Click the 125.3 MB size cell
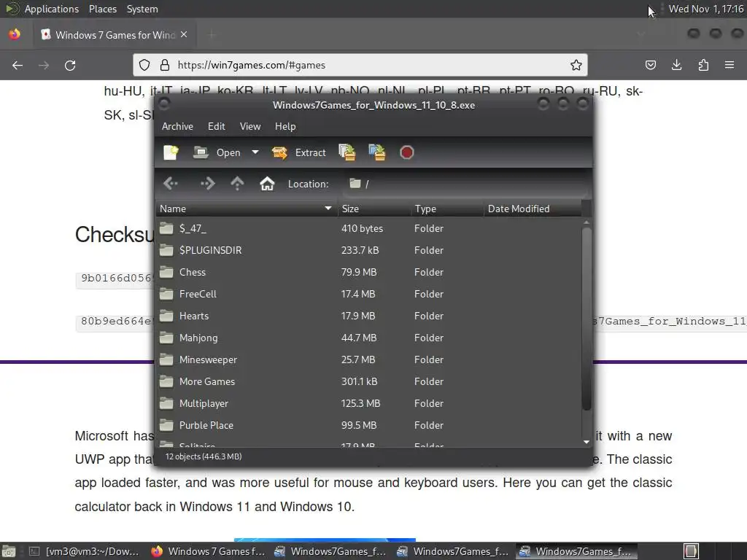The image size is (747, 560). (x=360, y=404)
